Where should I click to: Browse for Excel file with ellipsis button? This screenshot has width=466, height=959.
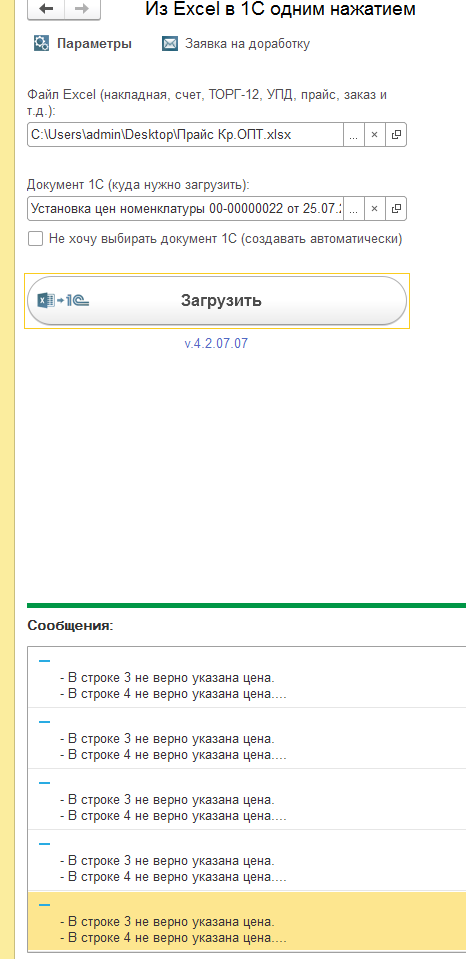click(353, 135)
